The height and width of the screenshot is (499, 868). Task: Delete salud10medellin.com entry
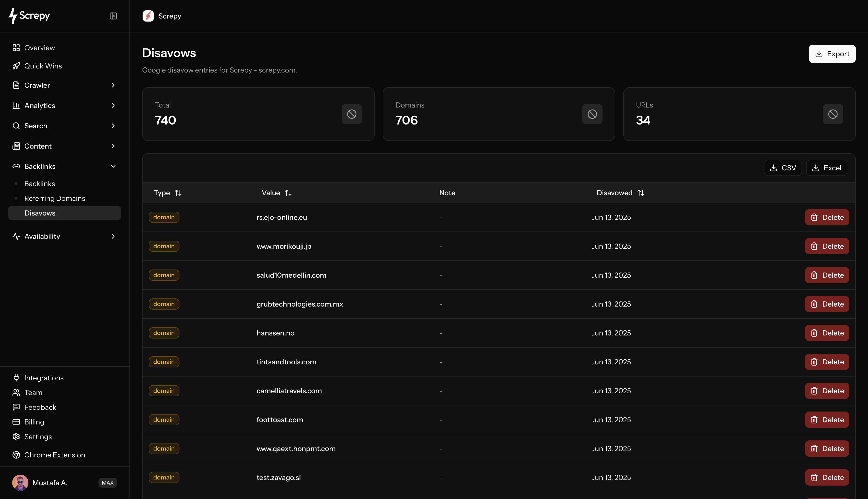coord(827,275)
